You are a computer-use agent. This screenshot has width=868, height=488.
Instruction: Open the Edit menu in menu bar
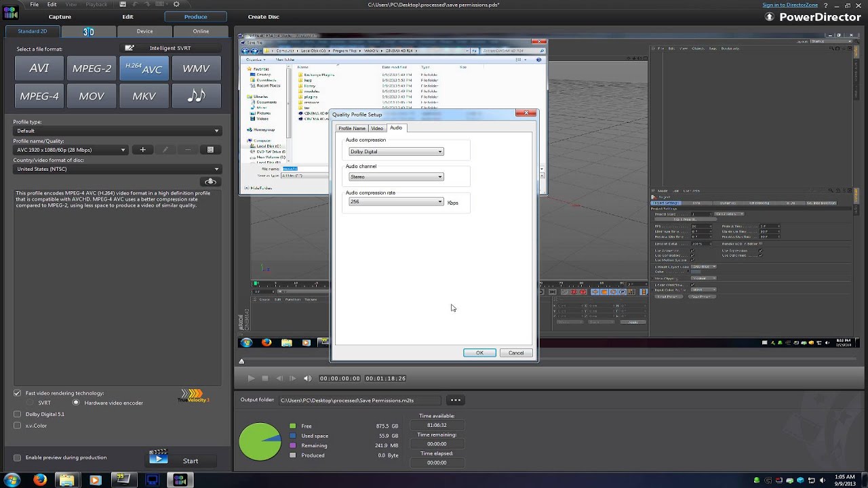pyautogui.click(x=52, y=5)
